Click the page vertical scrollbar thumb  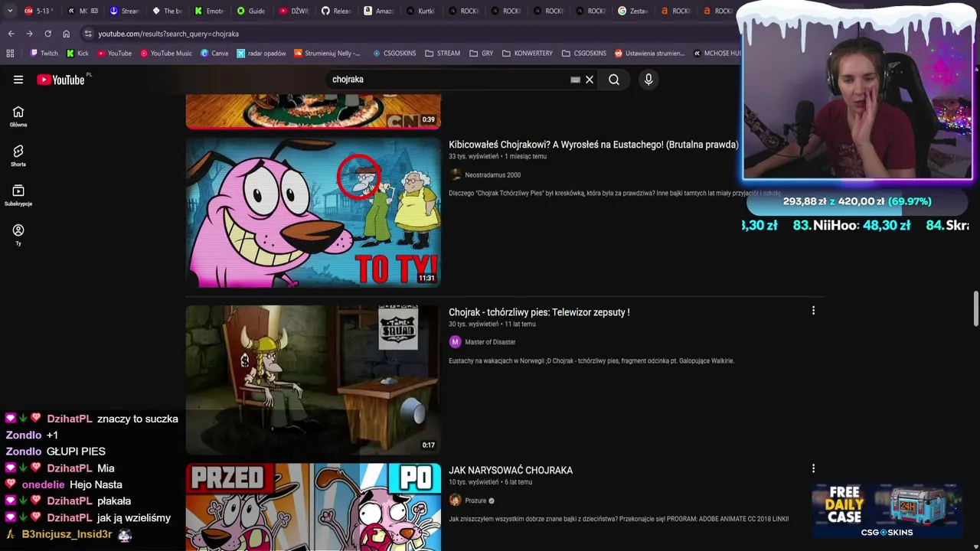pyautogui.click(x=975, y=308)
